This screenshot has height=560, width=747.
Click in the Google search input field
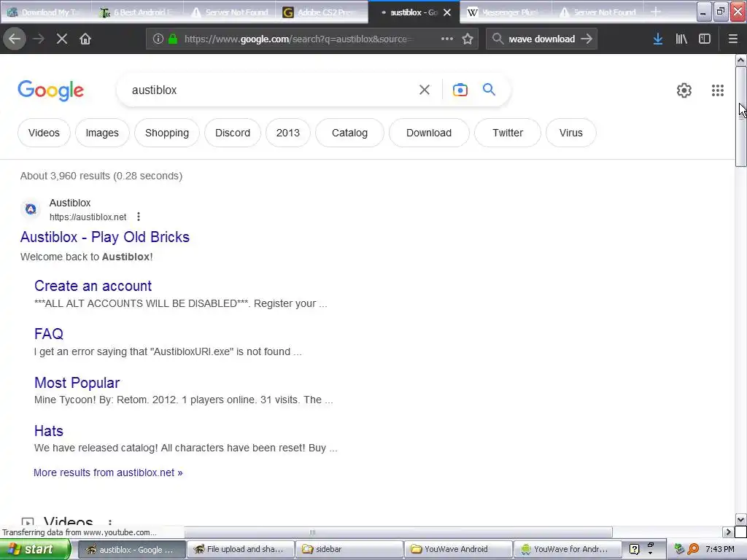click(x=271, y=90)
